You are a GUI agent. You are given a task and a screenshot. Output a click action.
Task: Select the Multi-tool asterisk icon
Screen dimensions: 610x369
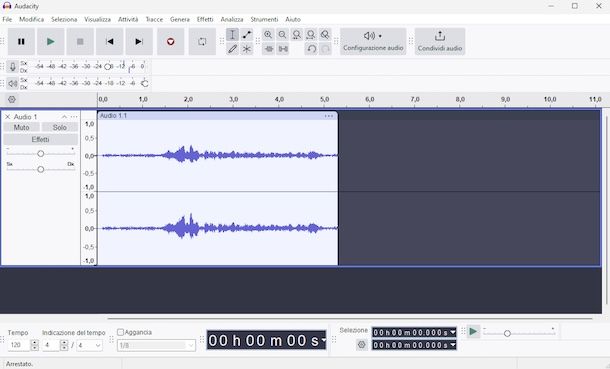tap(247, 49)
